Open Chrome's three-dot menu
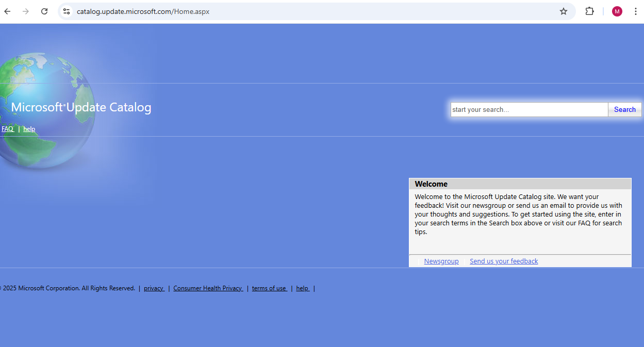This screenshot has height=347, width=644. point(635,11)
